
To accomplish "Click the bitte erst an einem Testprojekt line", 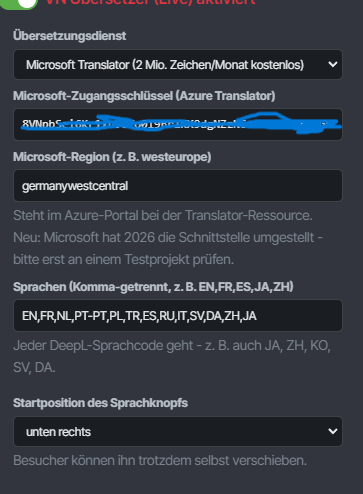I will (123, 259).
